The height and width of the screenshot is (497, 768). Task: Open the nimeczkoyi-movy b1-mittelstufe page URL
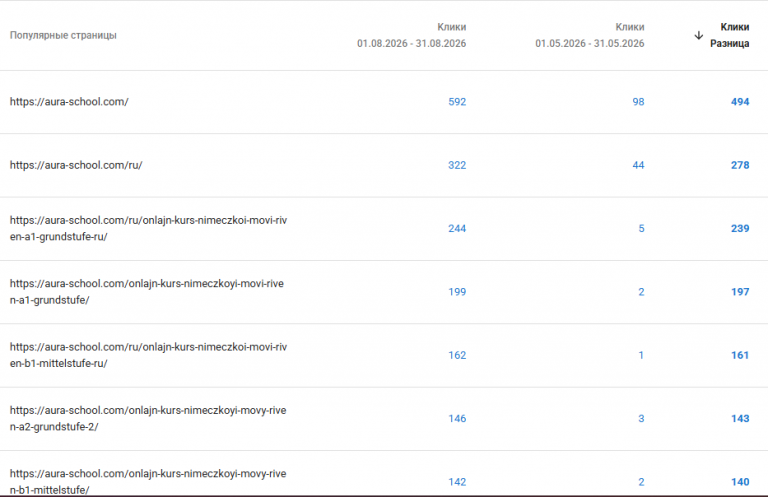pyautogui.click(x=148, y=482)
